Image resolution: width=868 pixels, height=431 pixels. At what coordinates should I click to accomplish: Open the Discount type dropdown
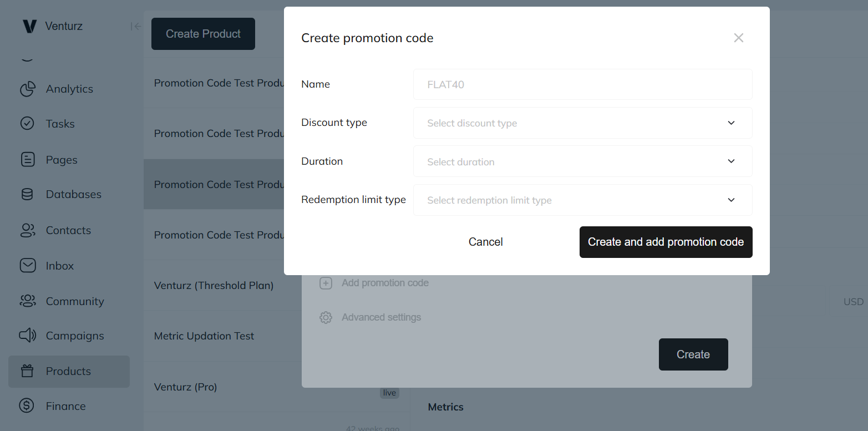582,123
